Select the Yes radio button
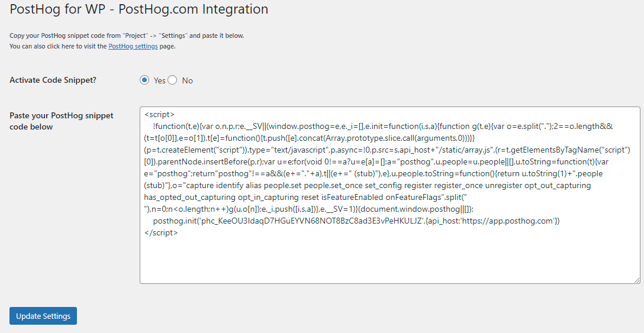 (x=144, y=80)
